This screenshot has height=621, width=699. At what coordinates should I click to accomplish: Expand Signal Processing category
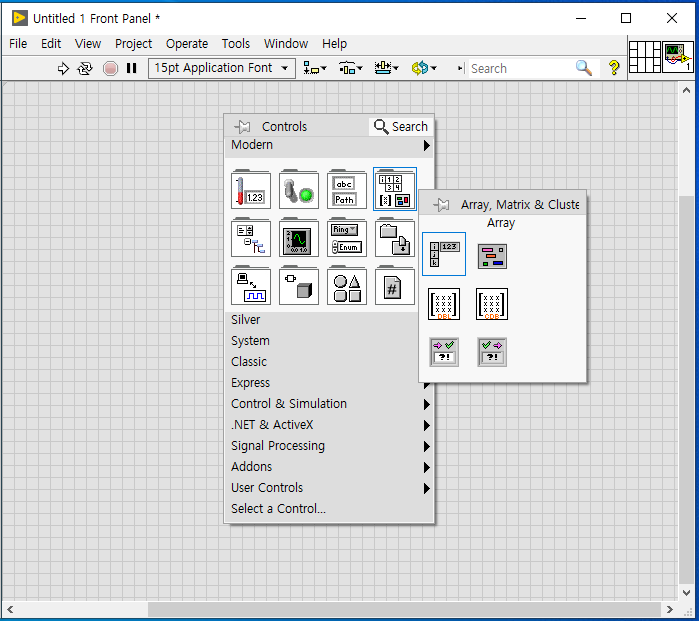[329, 445]
